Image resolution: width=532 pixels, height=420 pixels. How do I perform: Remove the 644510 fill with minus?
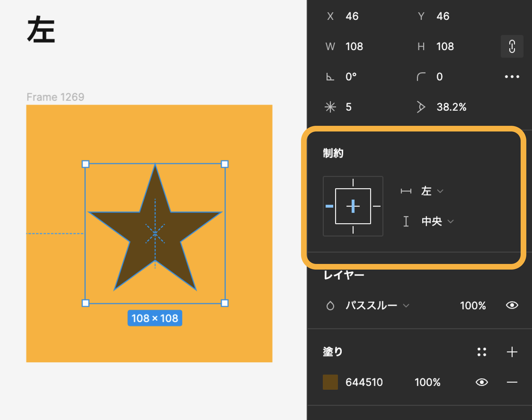(512, 382)
